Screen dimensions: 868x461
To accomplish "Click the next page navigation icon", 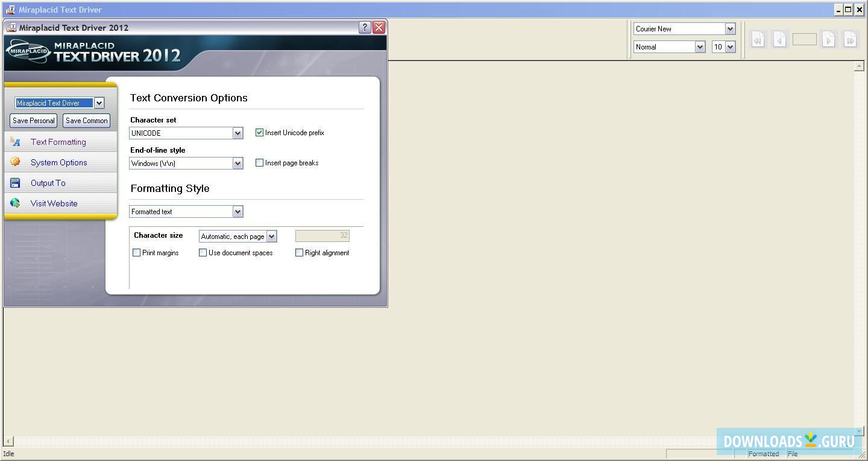I will 828,39.
